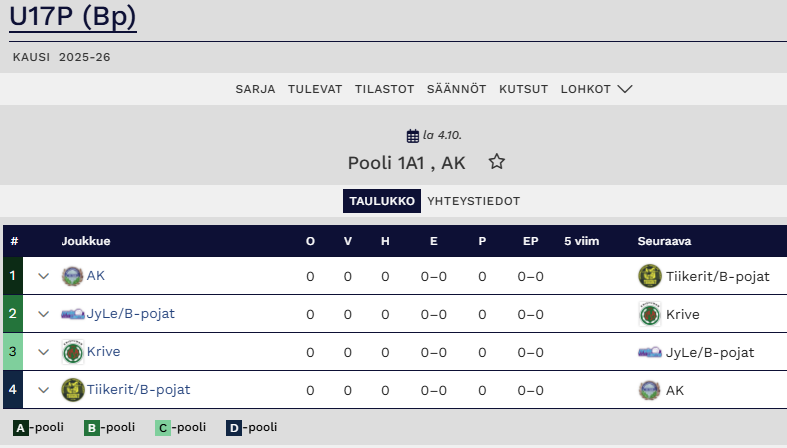Switch to the Yhteystiedot tab
Image resolution: width=787 pixels, height=448 pixels.
473,201
